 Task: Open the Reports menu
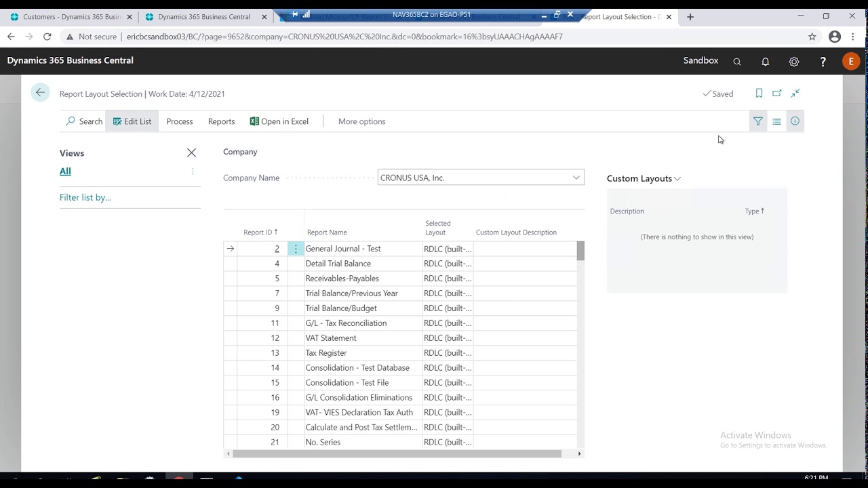221,121
